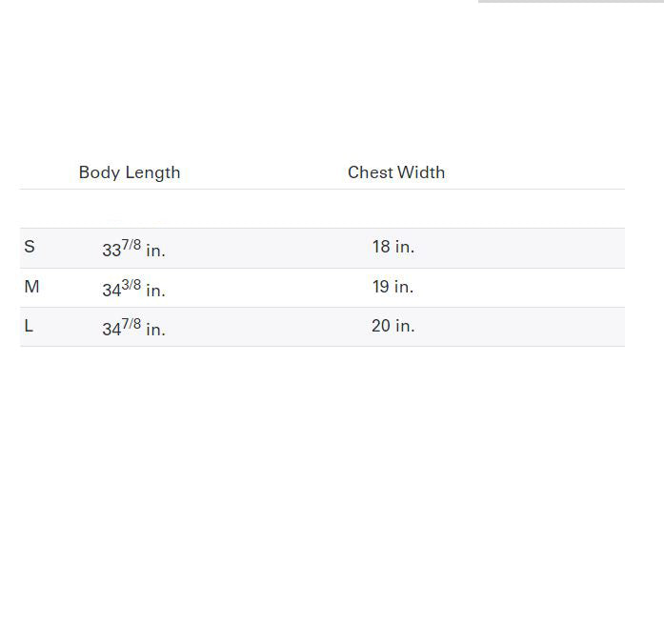Click the number 34 in the M row
The image size is (664, 644).
[111, 291]
